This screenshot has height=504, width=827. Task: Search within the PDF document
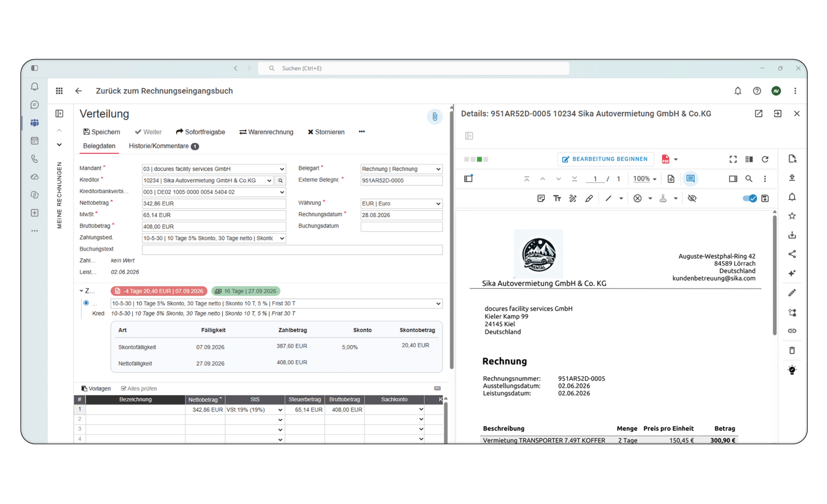[749, 179]
